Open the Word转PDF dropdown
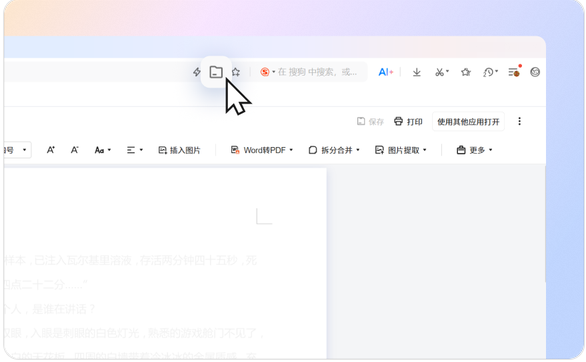586x362 pixels. click(x=262, y=150)
